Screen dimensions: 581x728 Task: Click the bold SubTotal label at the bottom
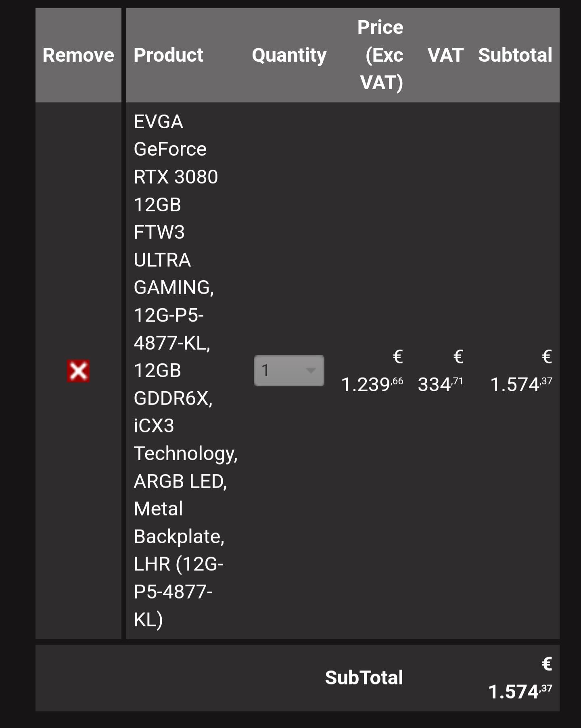tap(364, 678)
